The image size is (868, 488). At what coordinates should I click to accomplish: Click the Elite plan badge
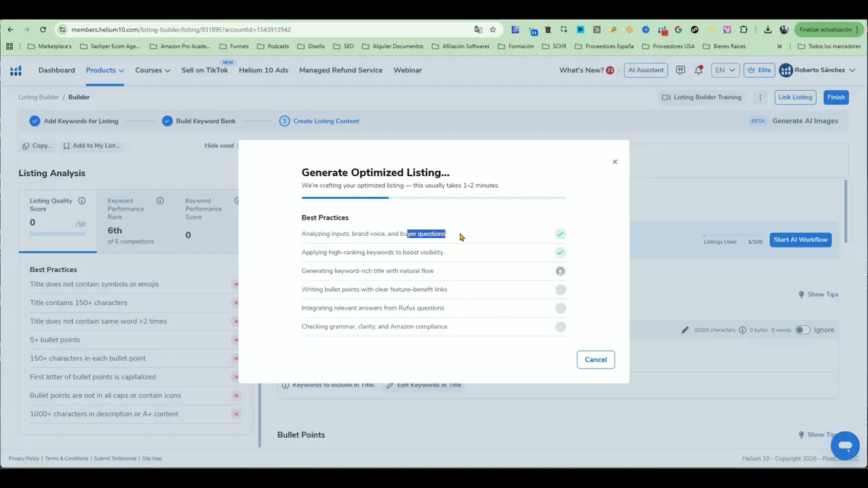point(759,70)
